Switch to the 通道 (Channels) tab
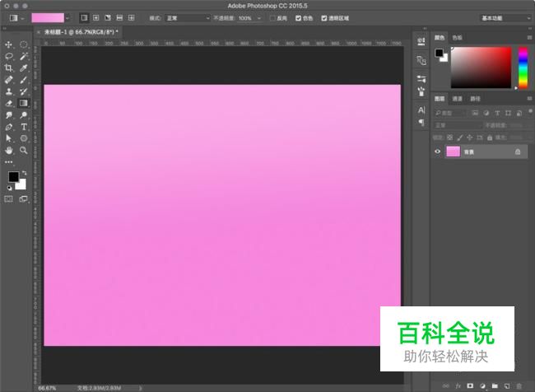The height and width of the screenshot is (392, 535). click(458, 98)
